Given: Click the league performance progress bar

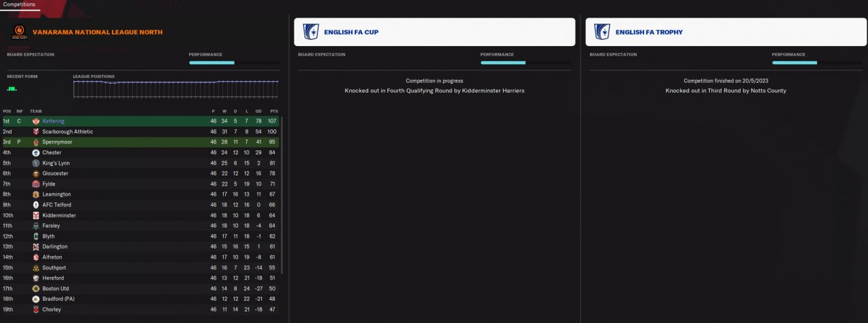Looking at the screenshot, I should click(x=234, y=63).
